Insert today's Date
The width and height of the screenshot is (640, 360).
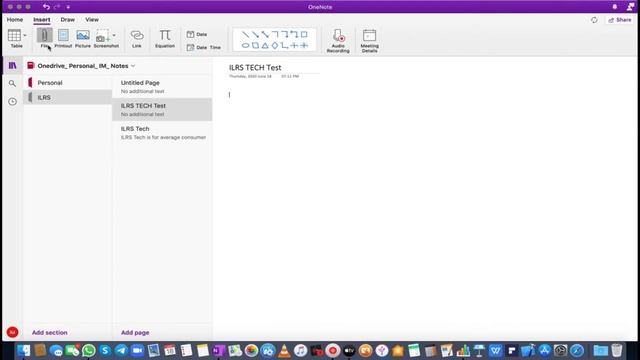(197, 34)
